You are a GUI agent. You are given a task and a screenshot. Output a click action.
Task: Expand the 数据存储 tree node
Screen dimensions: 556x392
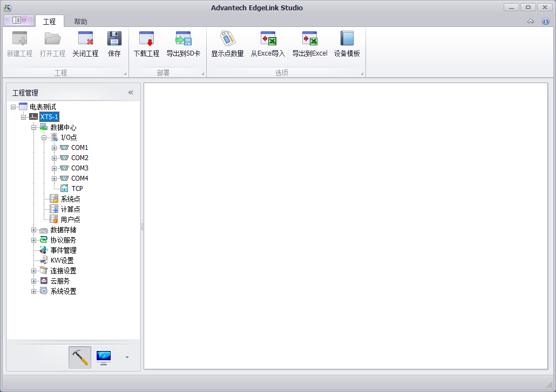pos(34,230)
